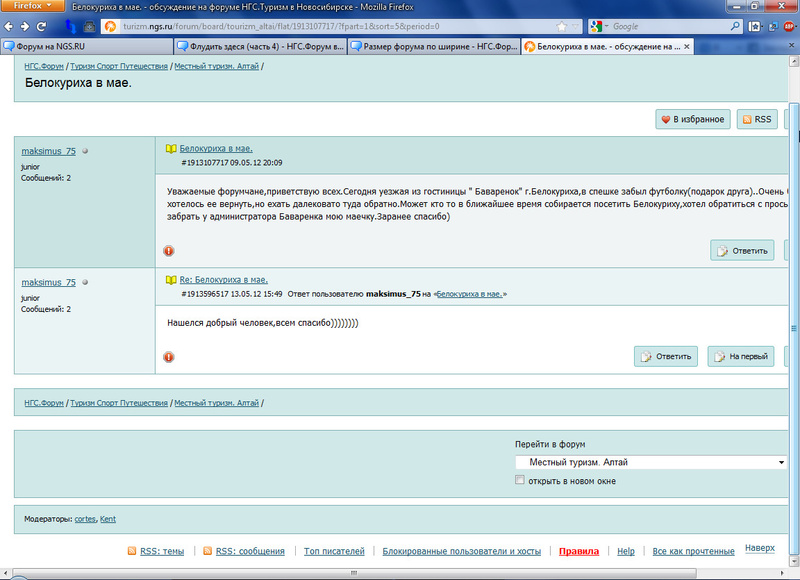Click the blue sync arrows toolbar icon
The height and width of the screenshot is (580, 800).
(x=70, y=26)
